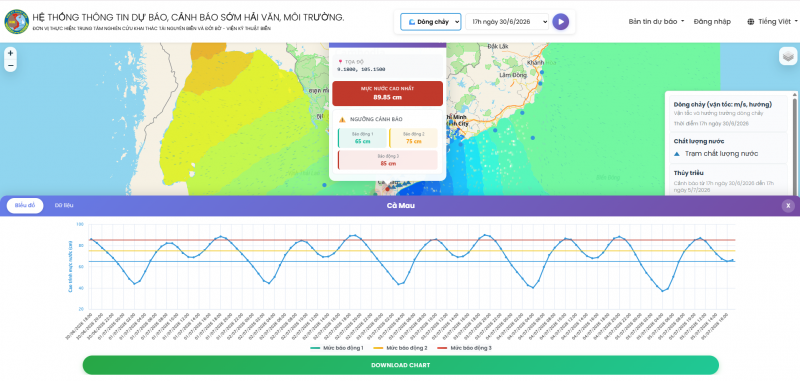Click the DOWNLOAD CHART button
The height and width of the screenshot is (381, 800).
coord(401,365)
